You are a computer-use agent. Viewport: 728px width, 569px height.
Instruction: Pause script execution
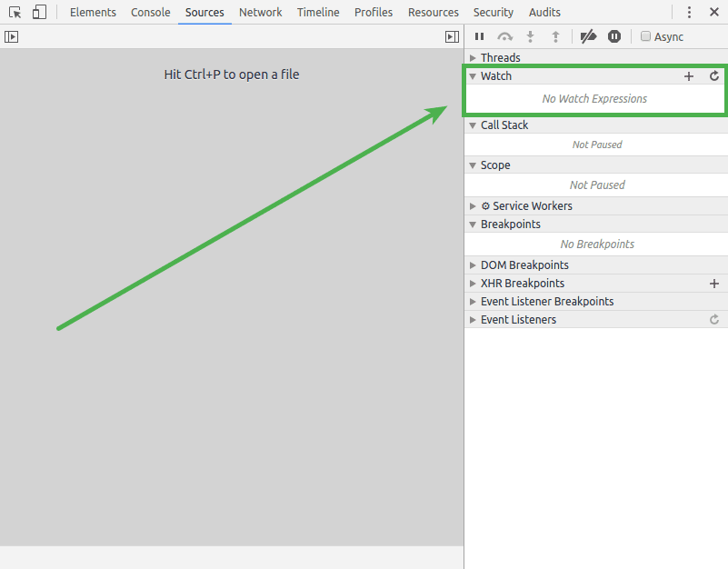coord(479,36)
